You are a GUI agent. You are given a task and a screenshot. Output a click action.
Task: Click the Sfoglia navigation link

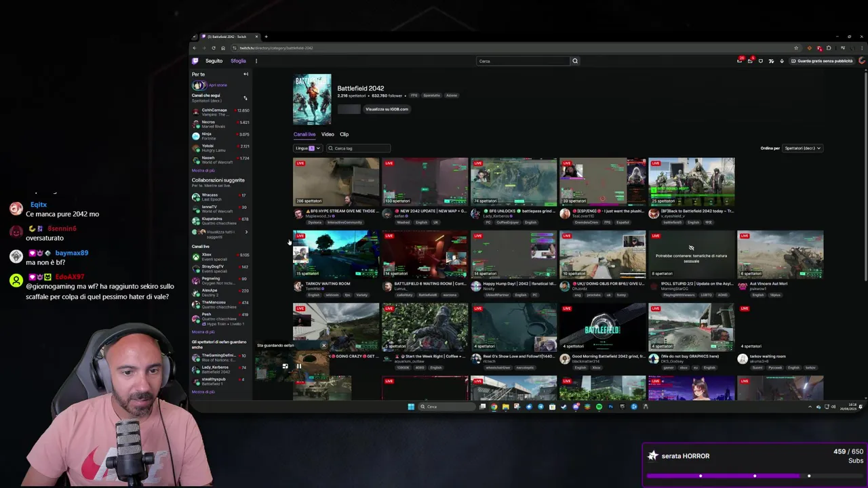[238, 61]
